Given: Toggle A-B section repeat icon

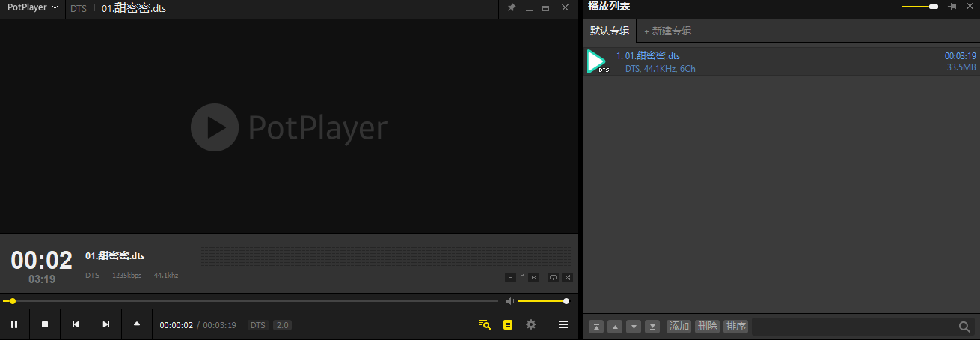Looking at the screenshot, I should 522,277.
